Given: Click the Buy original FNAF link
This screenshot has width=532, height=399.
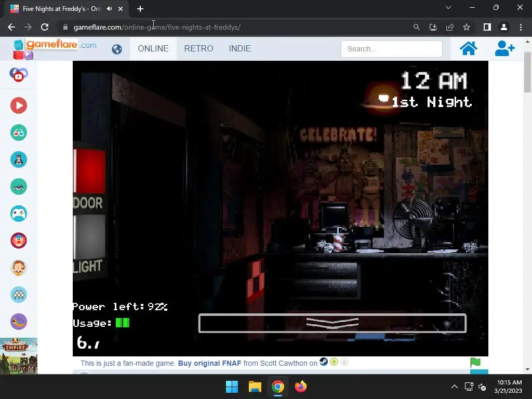Looking at the screenshot, I should (x=209, y=363).
